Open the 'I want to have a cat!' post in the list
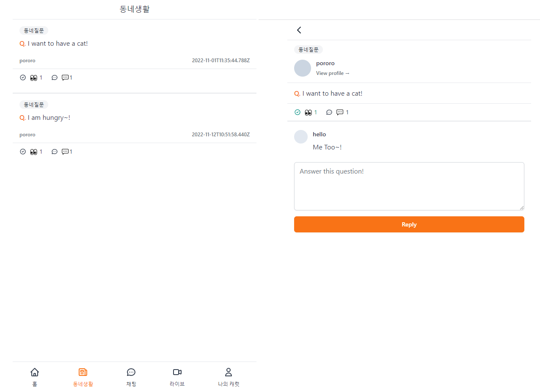540x392 pixels. pyautogui.click(x=54, y=44)
